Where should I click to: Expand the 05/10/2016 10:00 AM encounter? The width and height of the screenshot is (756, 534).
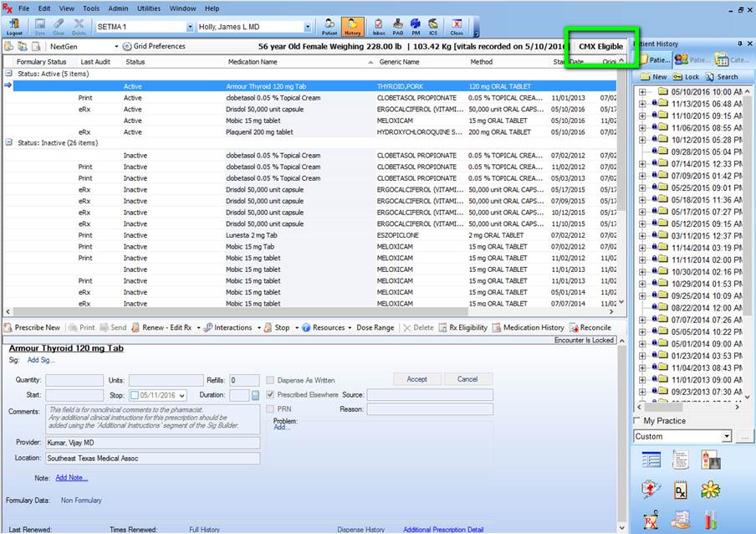click(642, 92)
